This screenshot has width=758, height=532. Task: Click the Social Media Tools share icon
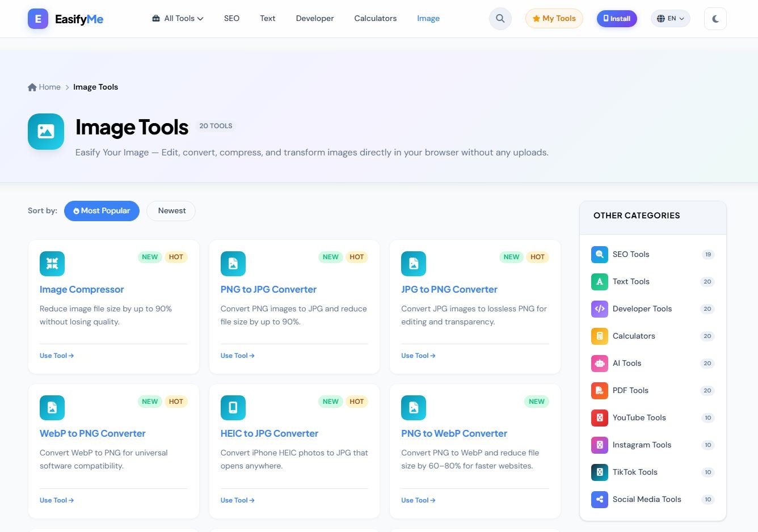click(600, 500)
